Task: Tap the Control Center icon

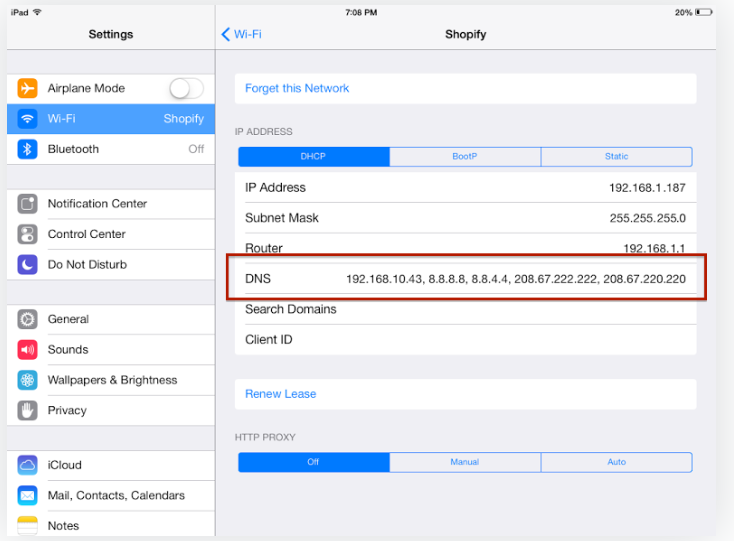Action: click(27, 234)
